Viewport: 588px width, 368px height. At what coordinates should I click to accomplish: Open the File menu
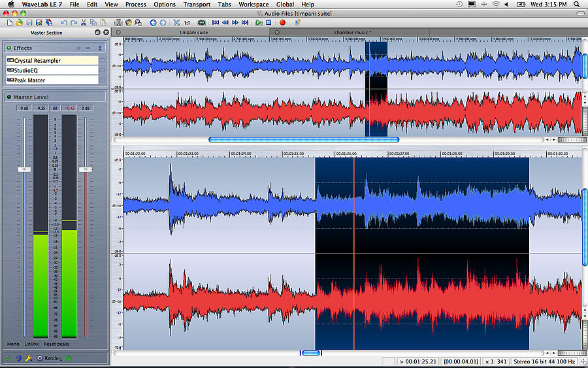pyautogui.click(x=74, y=4)
